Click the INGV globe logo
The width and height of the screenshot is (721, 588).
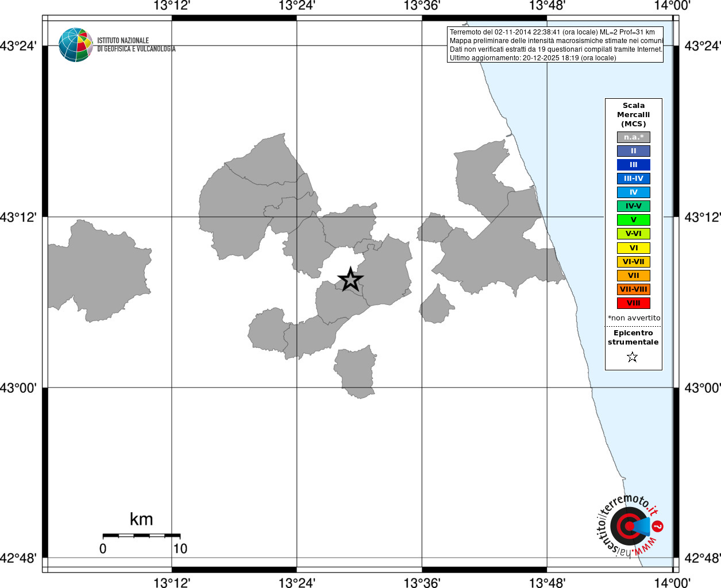[x=76, y=45]
